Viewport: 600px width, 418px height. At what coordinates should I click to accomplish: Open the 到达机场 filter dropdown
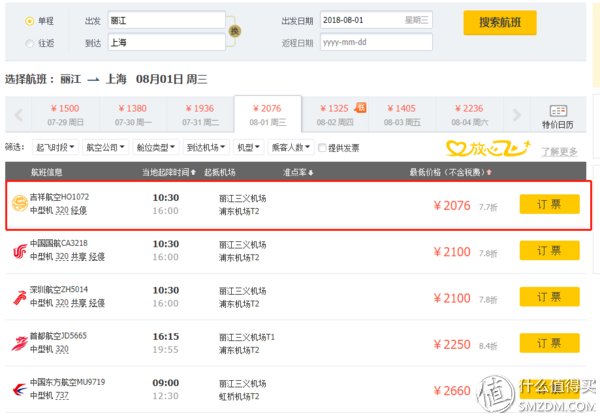[206, 147]
